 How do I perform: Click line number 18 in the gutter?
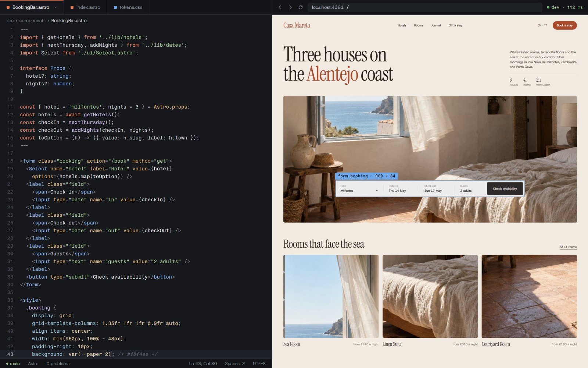10,161
